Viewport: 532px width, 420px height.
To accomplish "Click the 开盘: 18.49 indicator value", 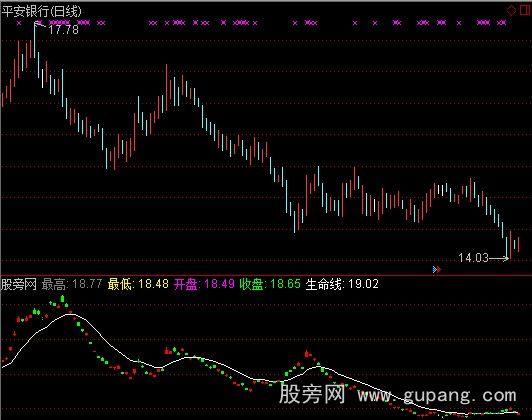I will 204,284.
